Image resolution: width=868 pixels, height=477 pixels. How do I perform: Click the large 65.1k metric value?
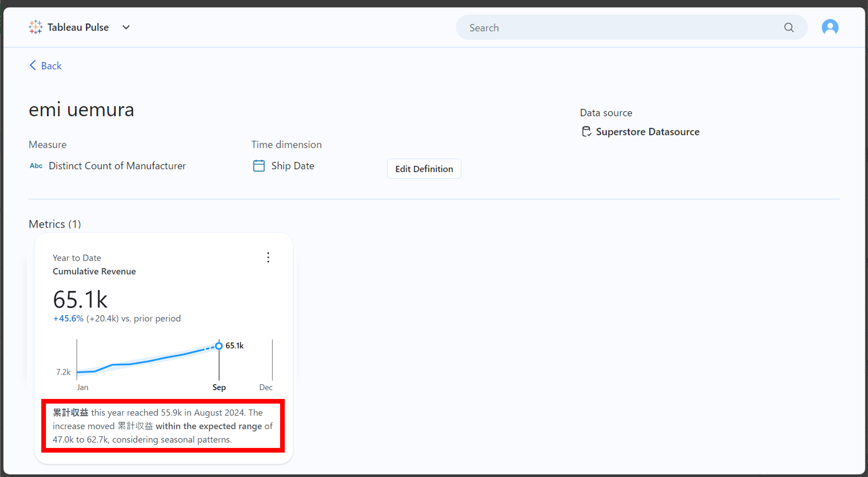click(x=80, y=299)
